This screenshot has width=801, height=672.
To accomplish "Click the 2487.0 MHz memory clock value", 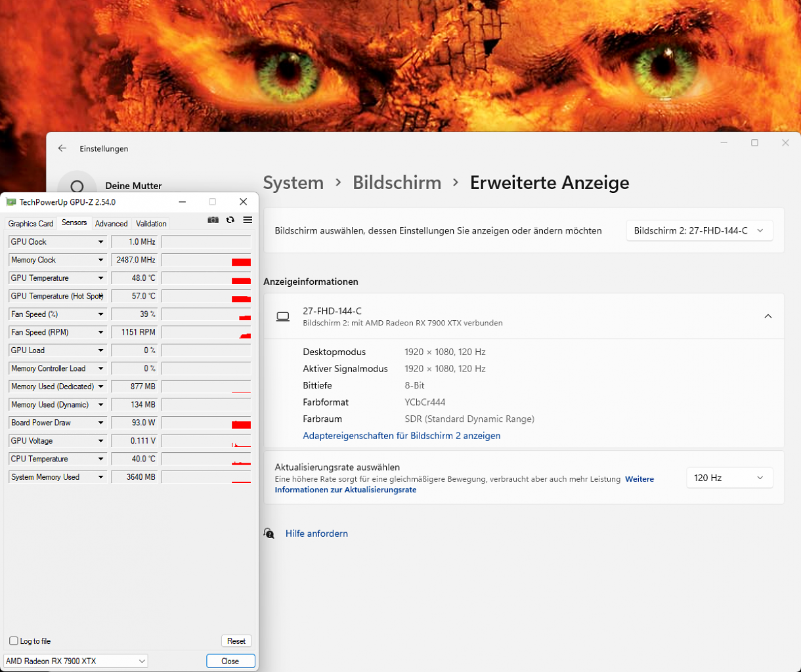I will coord(135,260).
